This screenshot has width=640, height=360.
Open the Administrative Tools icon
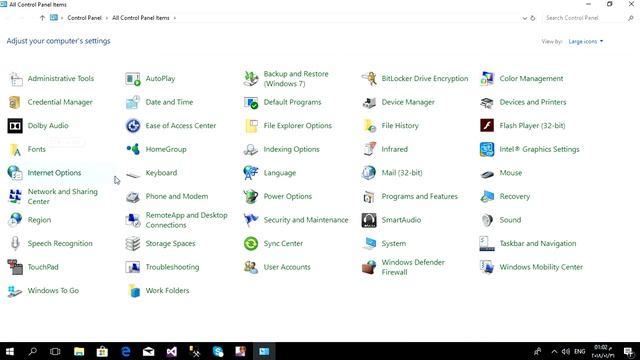pyautogui.click(x=16, y=79)
